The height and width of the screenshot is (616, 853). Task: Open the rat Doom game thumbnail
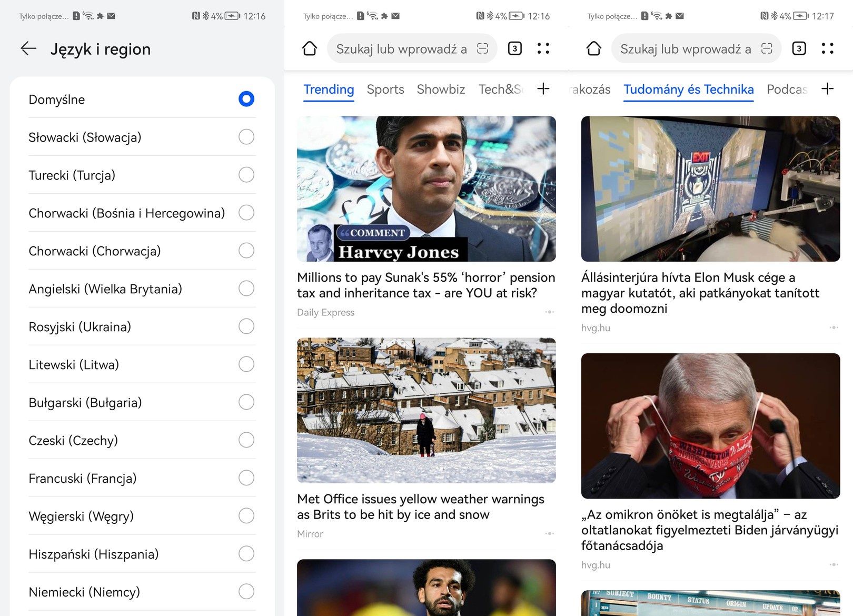pyautogui.click(x=711, y=189)
